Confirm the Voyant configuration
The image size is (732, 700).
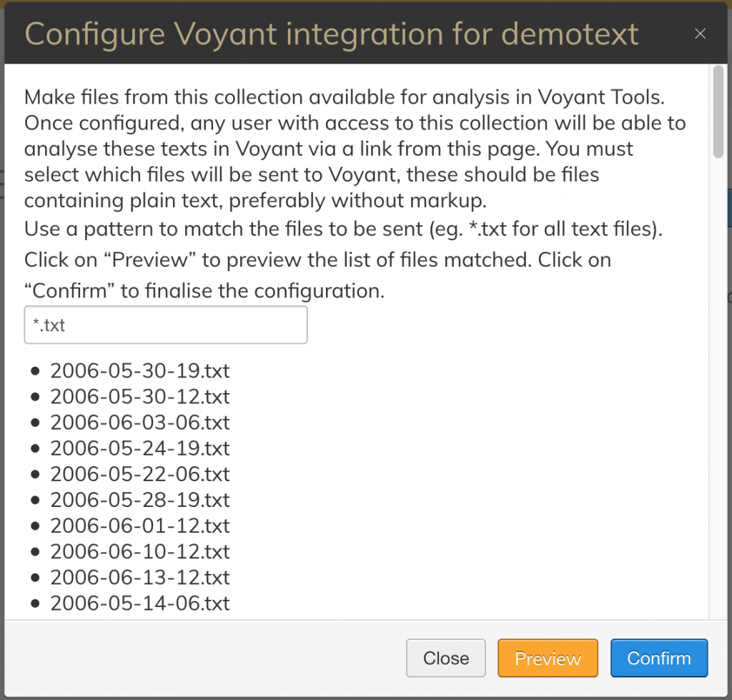point(659,658)
